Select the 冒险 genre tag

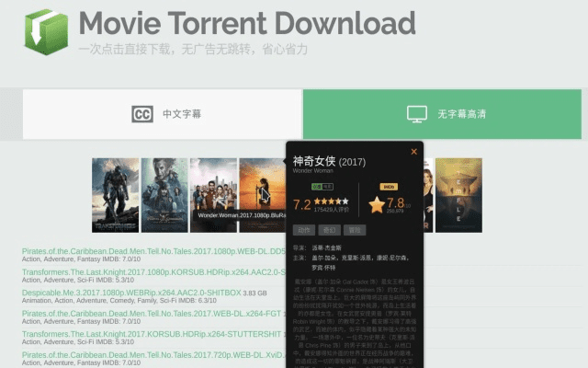pos(355,230)
